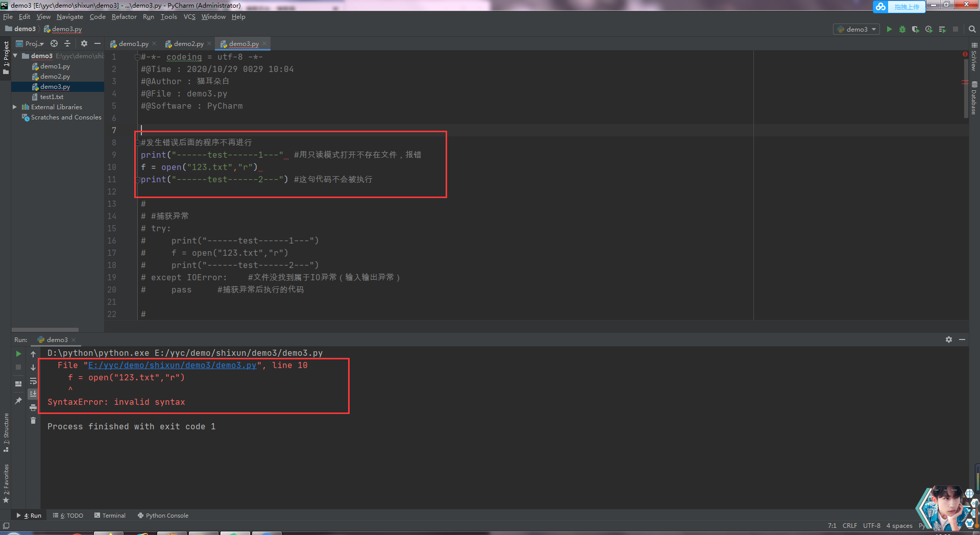Toggle the Project side tab
This screenshot has height=535, width=980.
click(6, 57)
